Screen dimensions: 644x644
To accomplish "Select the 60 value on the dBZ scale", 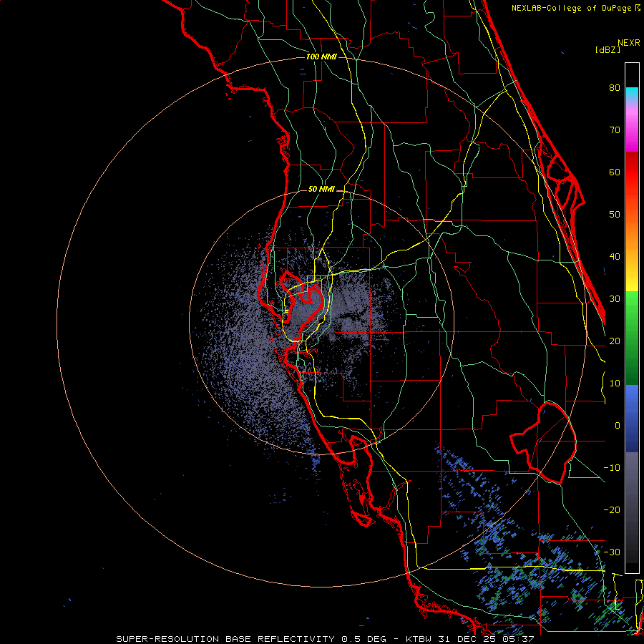I will [615, 172].
